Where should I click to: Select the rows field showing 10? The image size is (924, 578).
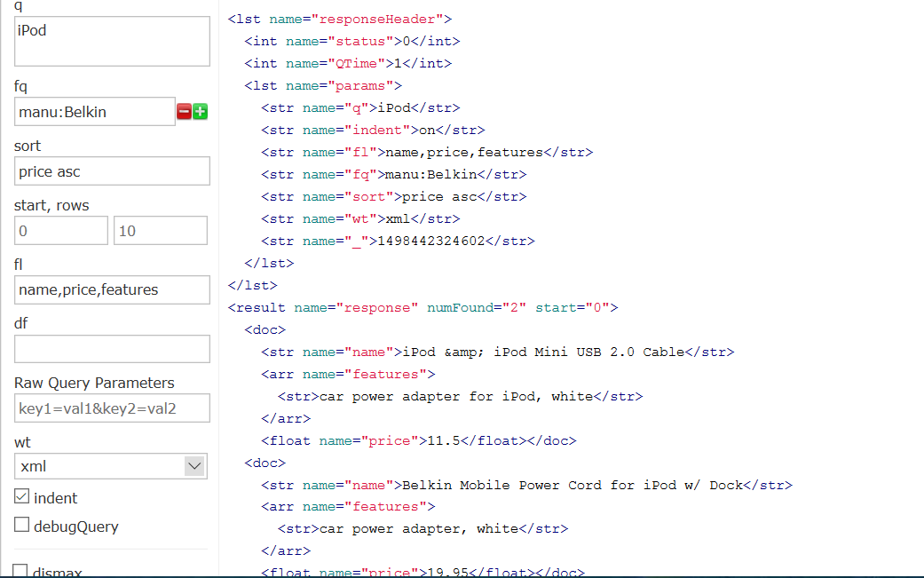[x=161, y=230]
